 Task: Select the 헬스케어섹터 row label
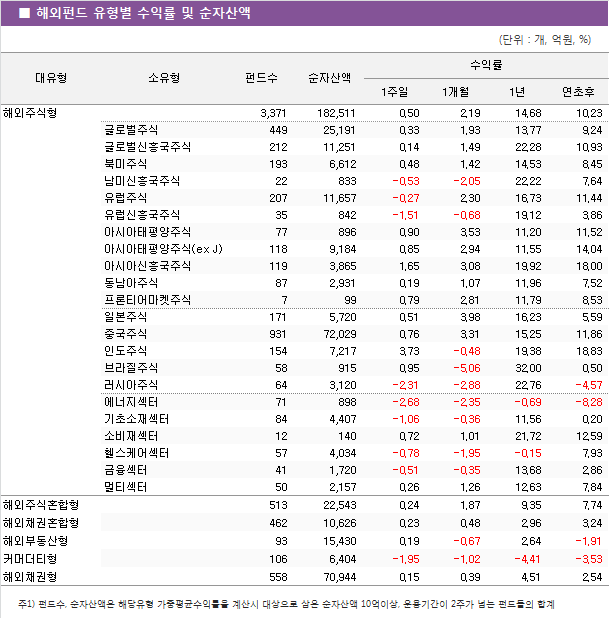click(x=136, y=452)
